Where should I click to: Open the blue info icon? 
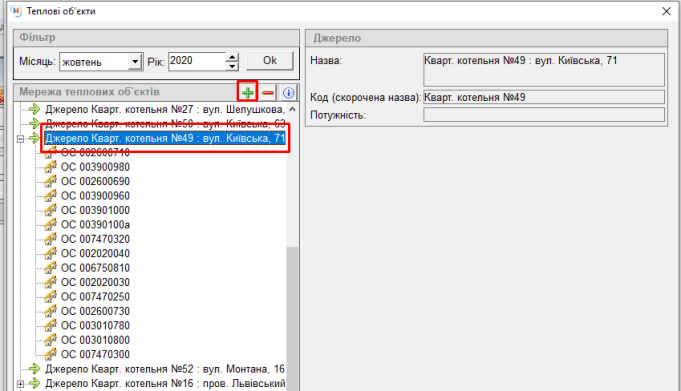(288, 93)
